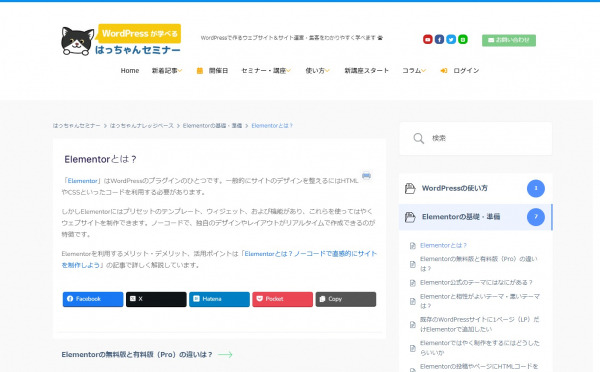Screen dimensions: 600x372
Task: Open sidebar Elementorの無料版と有料版(Pro)の違いは?
Action: tap(478, 264)
